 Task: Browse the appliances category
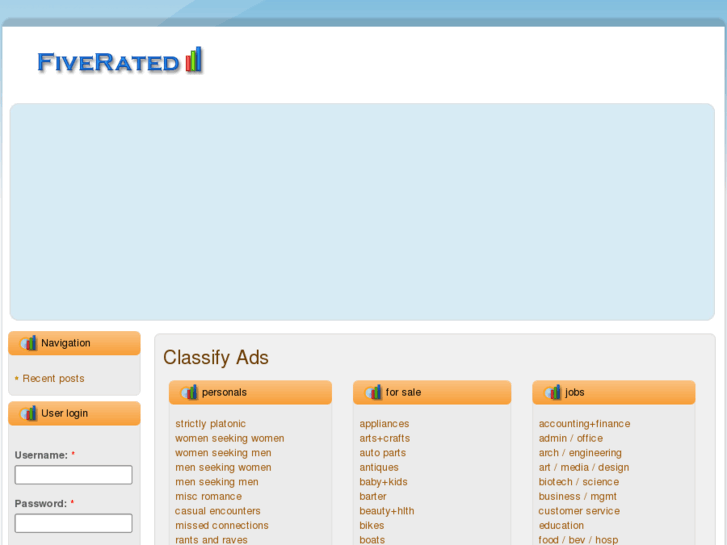[x=384, y=423]
